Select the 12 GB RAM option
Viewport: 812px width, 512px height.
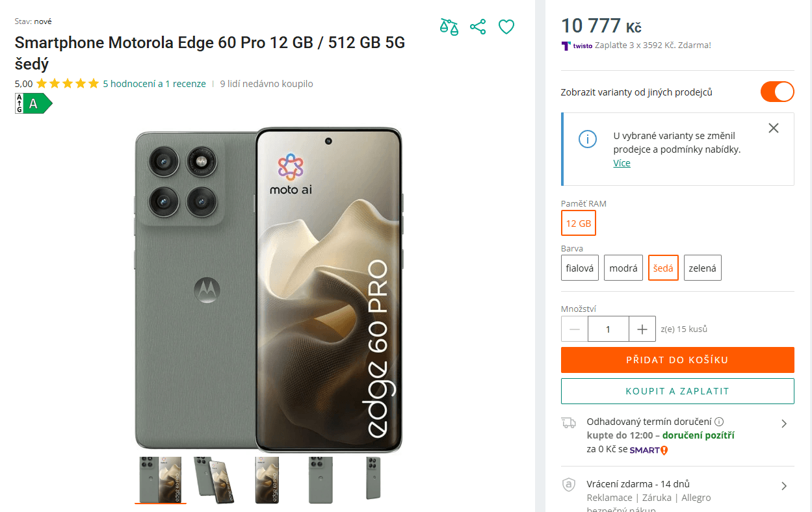coord(579,224)
